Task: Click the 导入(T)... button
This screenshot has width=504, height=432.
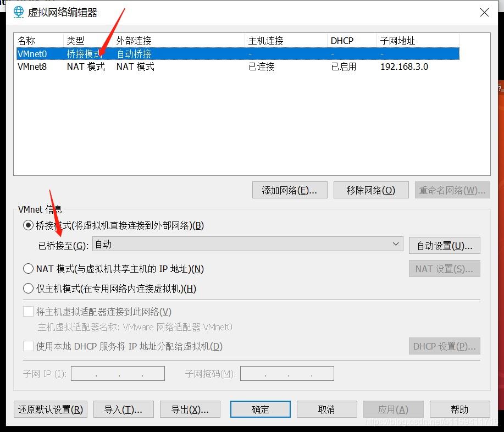Action: tap(124, 409)
